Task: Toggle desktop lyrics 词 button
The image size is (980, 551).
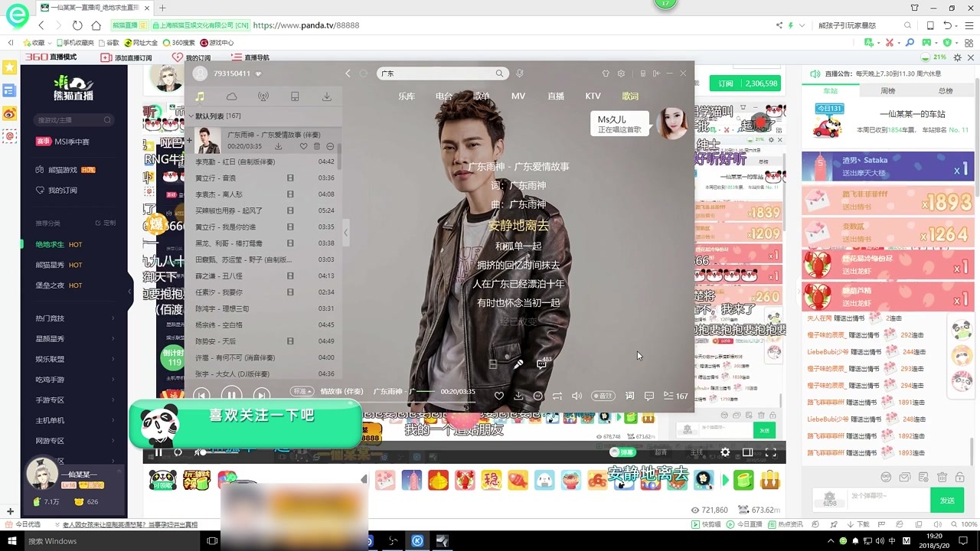Action: click(629, 396)
